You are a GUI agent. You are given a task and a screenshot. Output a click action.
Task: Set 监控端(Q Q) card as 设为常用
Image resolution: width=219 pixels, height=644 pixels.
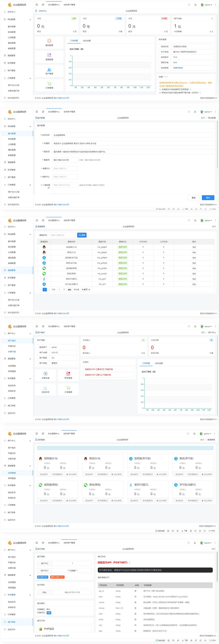coord(71,474)
